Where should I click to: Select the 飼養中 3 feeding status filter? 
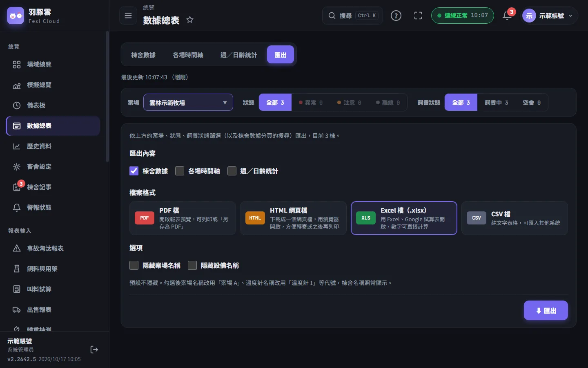497,103
